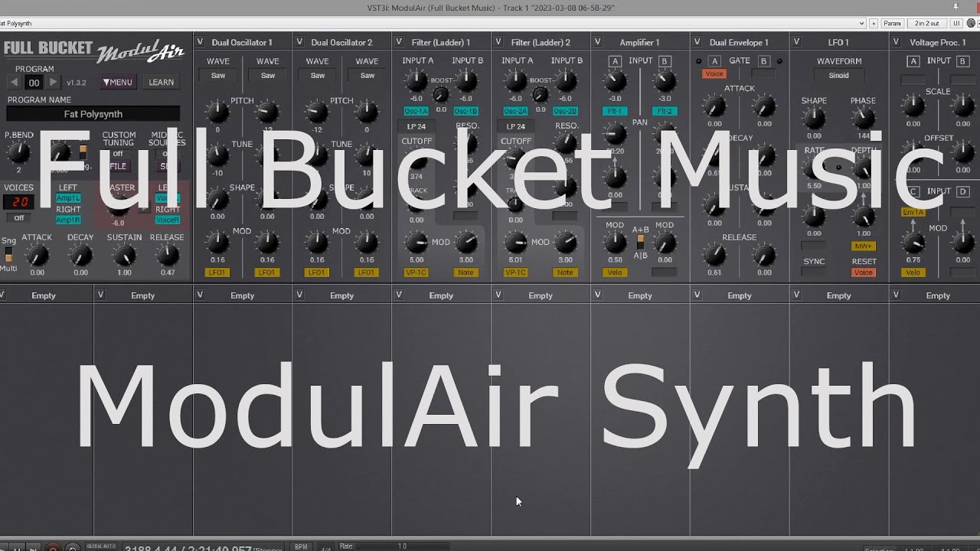Screen dimensions: 980x551
Task: Open the LP 24 mode selector in Filter (Ladder) 2
Action: point(516,126)
